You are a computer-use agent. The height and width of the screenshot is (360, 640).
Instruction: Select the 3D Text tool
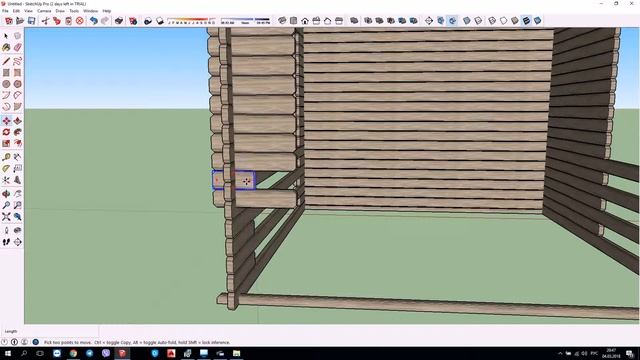point(18,180)
